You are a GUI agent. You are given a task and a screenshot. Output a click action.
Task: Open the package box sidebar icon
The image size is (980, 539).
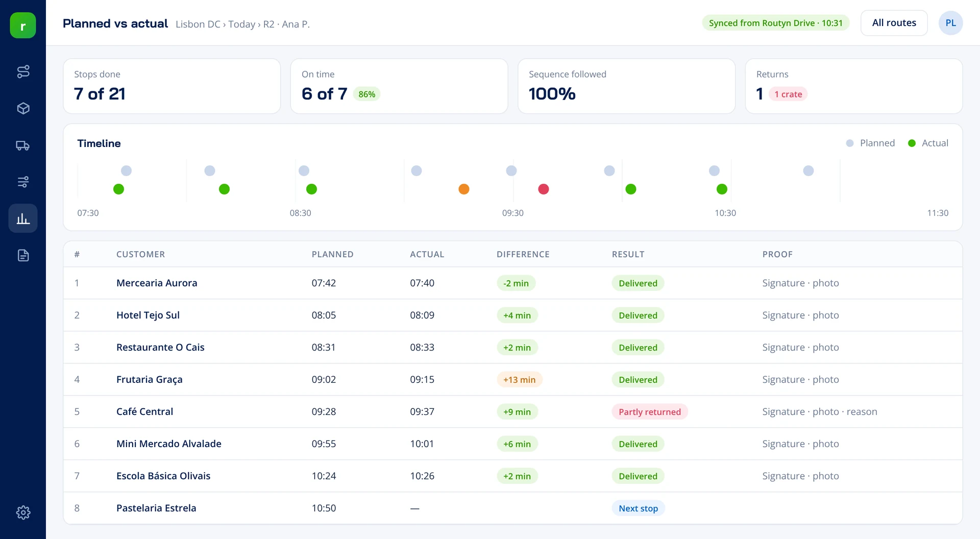(23, 108)
